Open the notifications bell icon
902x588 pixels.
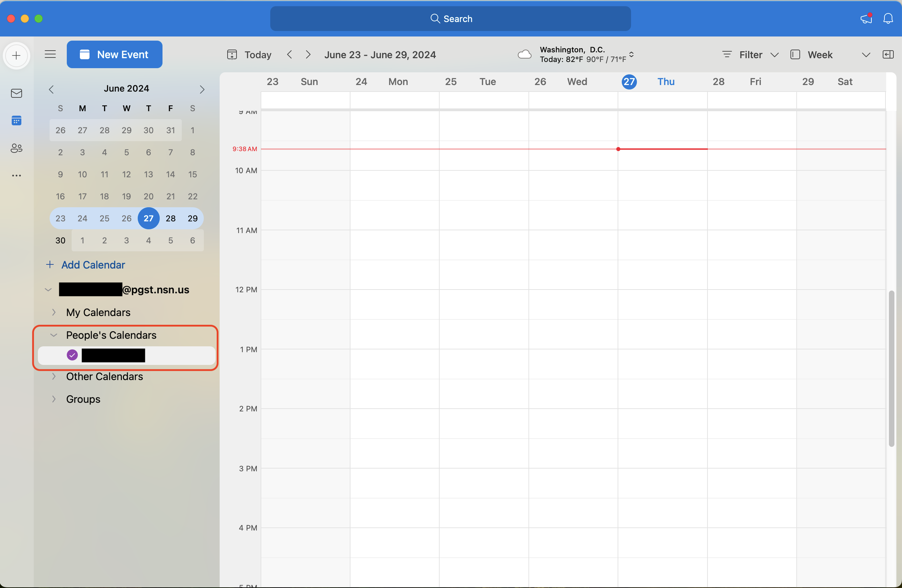(888, 19)
